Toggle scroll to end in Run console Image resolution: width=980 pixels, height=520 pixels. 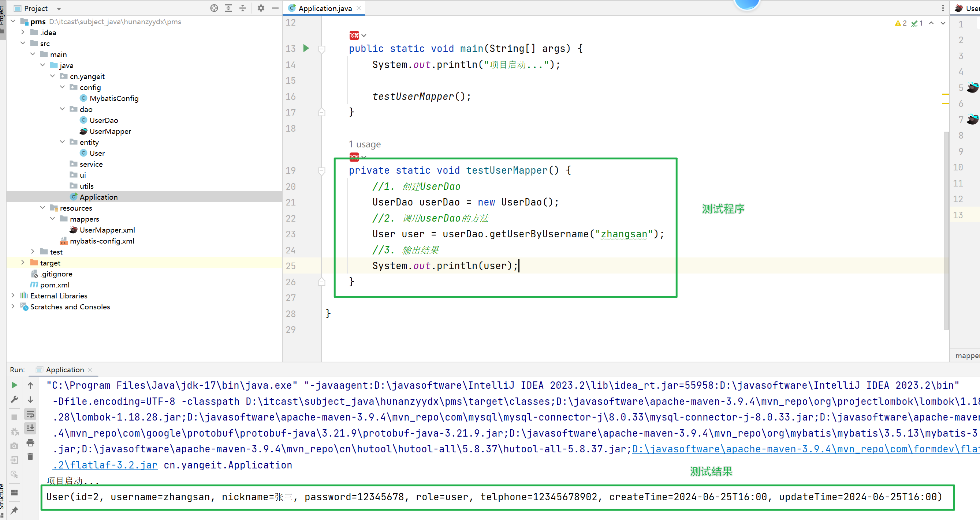pyautogui.click(x=30, y=428)
